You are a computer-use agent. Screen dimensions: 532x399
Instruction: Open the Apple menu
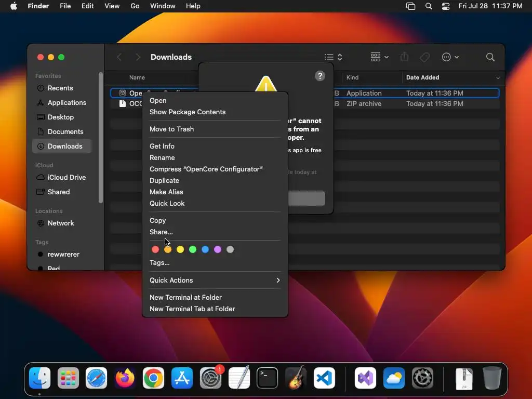(x=14, y=6)
